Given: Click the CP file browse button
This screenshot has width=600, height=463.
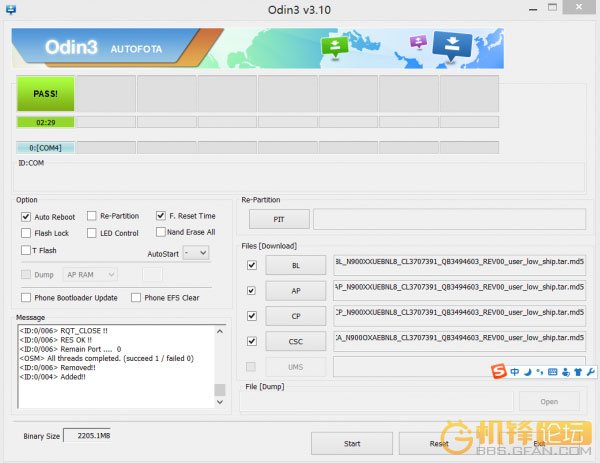Looking at the screenshot, I should (x=296, y=316).
